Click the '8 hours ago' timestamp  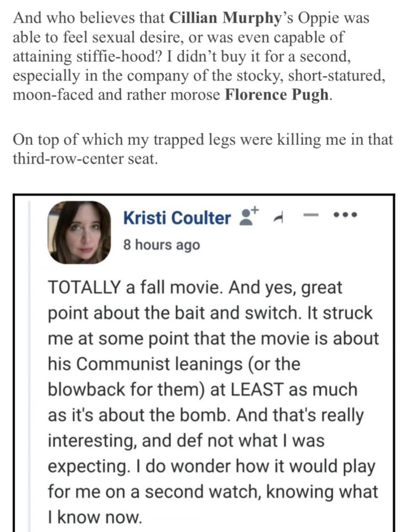(161, 245)
